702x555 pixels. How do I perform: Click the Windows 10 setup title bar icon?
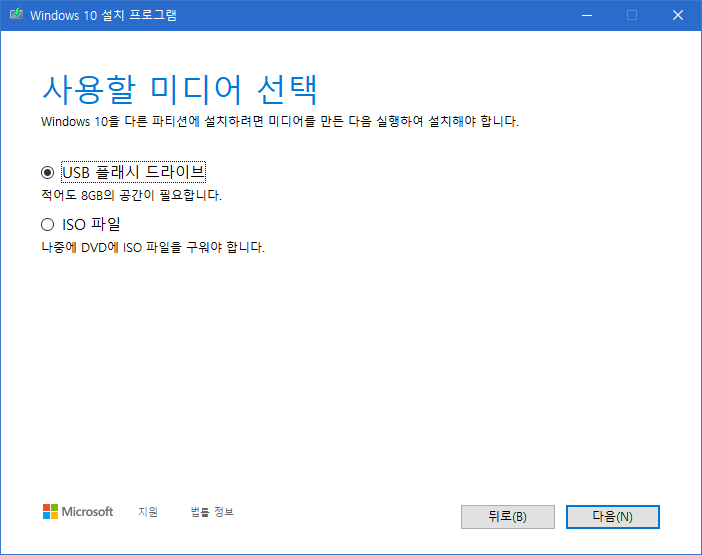tap(16, 14)
